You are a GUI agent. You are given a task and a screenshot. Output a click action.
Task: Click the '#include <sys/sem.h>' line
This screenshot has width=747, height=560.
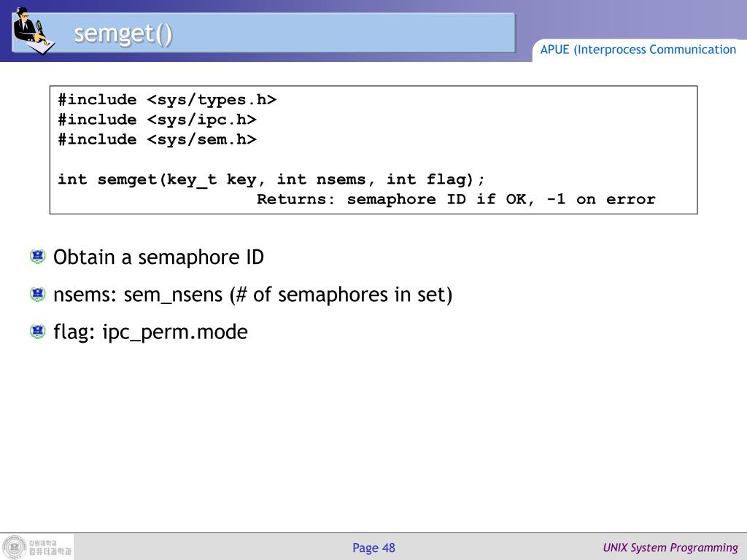point(158,139)
